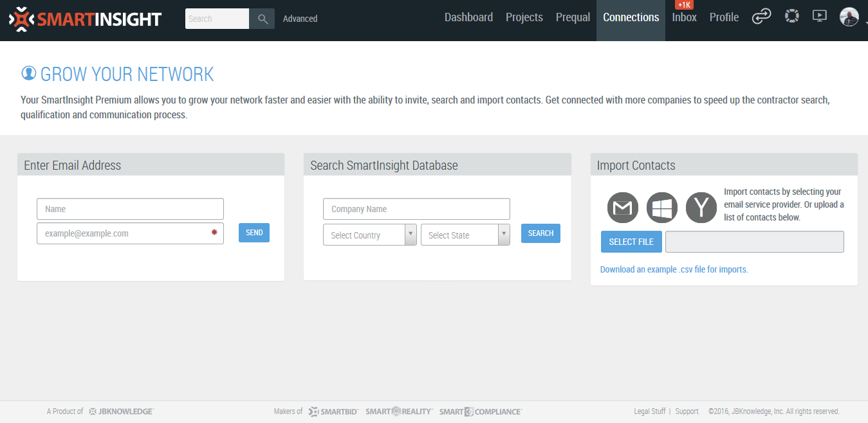Image resolution: width=868 pixels, height=423 pixels.
Task: Click the +1K inbox notification badge
Action: [x=685, y=4]
